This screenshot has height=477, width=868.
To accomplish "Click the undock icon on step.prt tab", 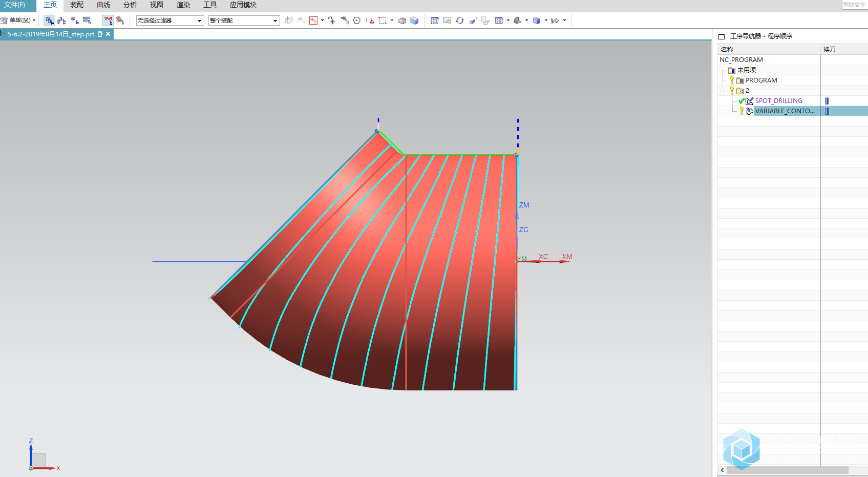I will (100, 34).
